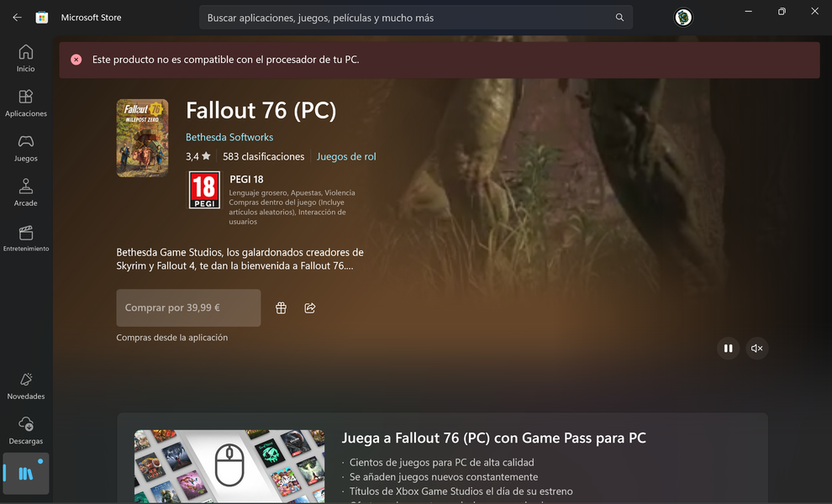Open the Novedades section
The width and height of the screenshot is (832, 504).
tap(25, 386)
